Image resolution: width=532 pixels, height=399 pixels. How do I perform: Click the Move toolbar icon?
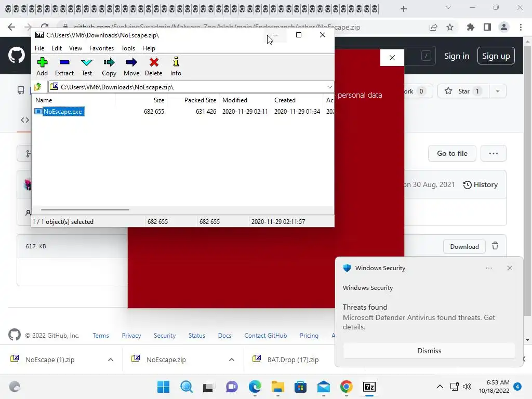pyautogui.click(x=131, y=66)
